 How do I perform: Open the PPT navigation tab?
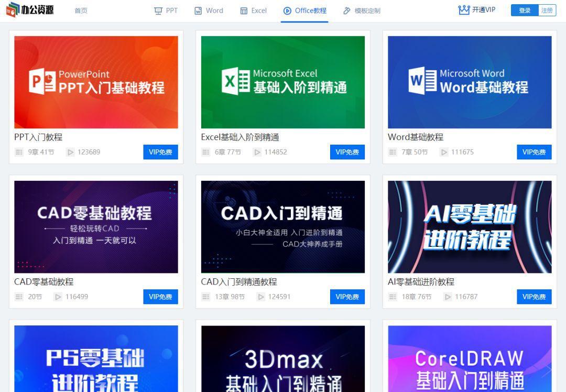pos(166,11)
